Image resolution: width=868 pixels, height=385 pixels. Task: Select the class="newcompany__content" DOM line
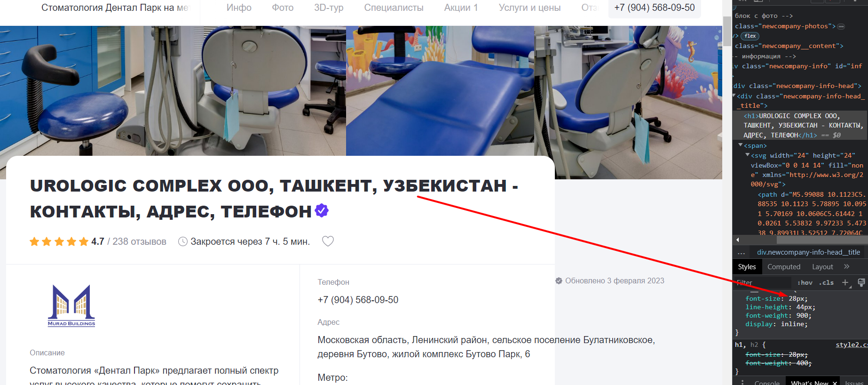[789, 46]
